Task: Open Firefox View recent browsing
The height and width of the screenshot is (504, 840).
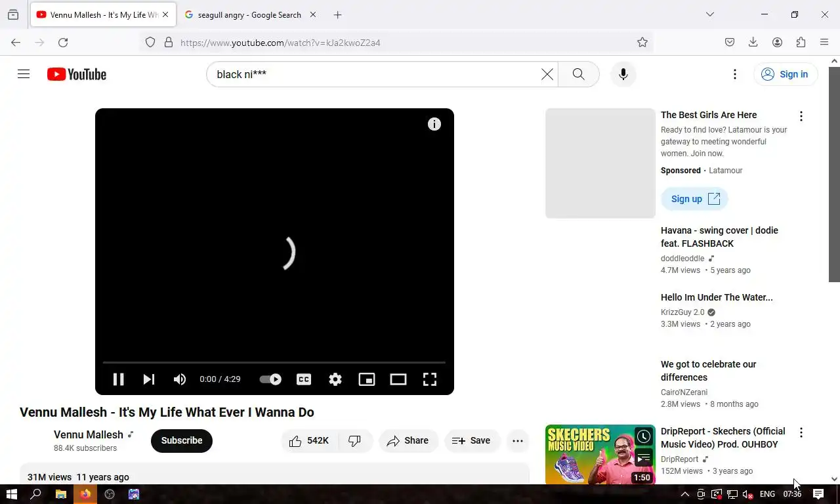Action: point(13,14)
